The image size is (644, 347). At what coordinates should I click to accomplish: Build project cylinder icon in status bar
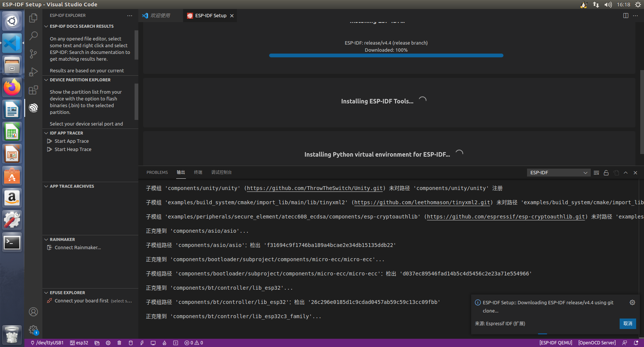130,343
